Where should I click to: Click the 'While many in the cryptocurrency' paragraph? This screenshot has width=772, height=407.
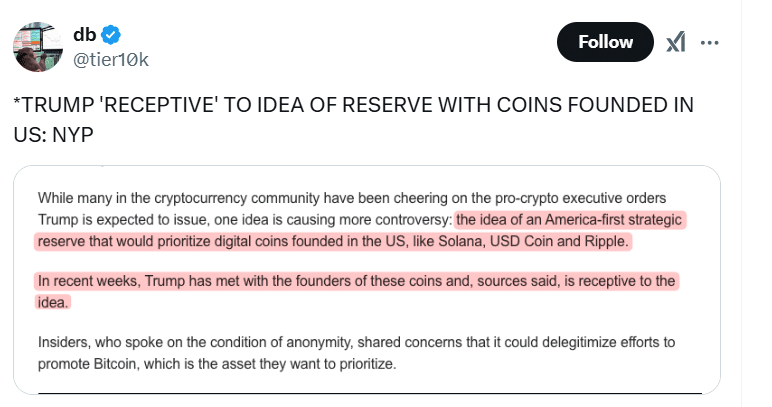(359, 219)
